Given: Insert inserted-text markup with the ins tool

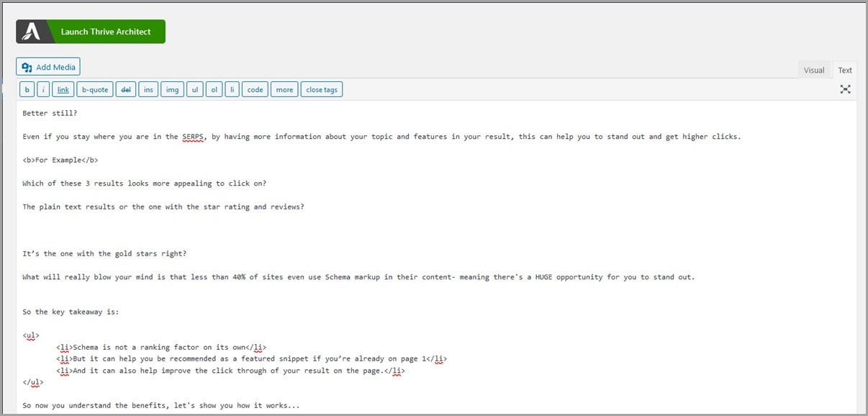Looking at the screenshot, I should tap(148, 89).
